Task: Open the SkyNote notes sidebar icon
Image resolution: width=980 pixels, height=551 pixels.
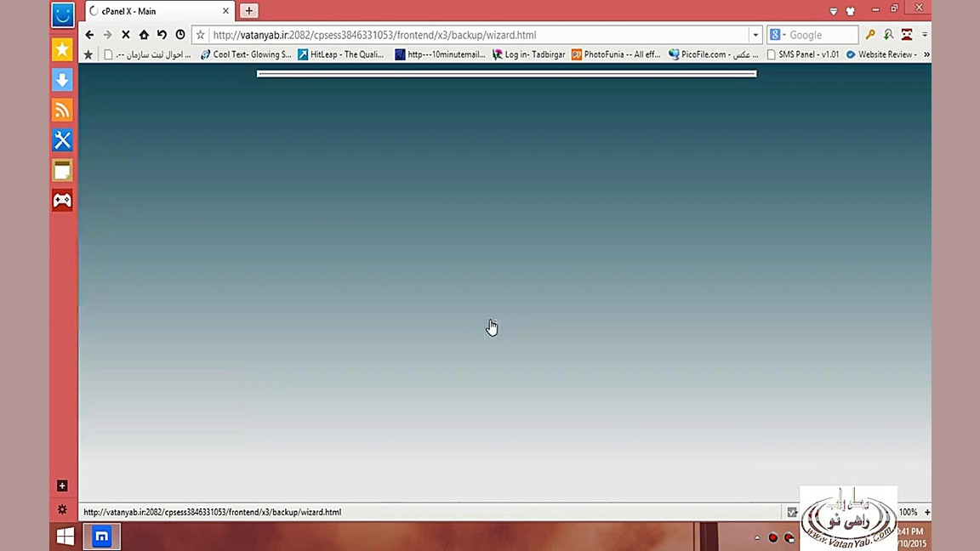Action: pyautogui.click(x=62, y=170)
